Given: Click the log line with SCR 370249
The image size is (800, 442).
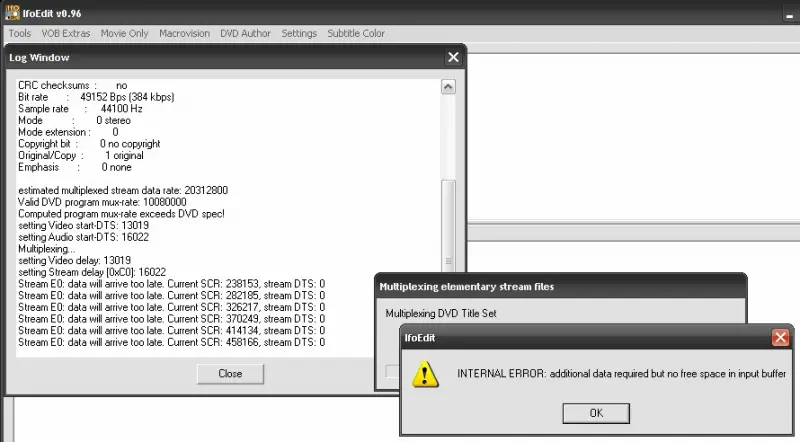Looking at the screenshot, I should click(171, 320).
